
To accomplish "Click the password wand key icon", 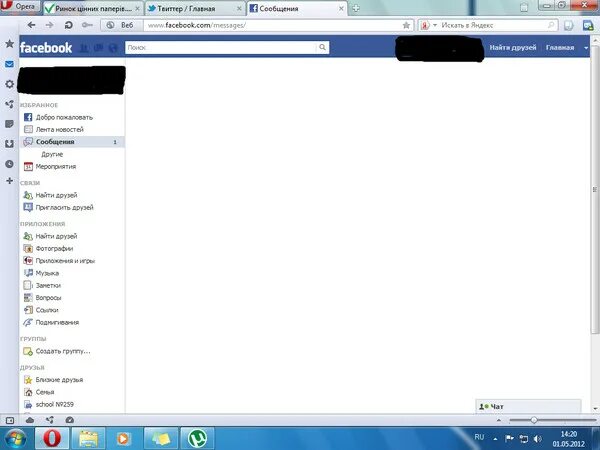I will 87,25.
